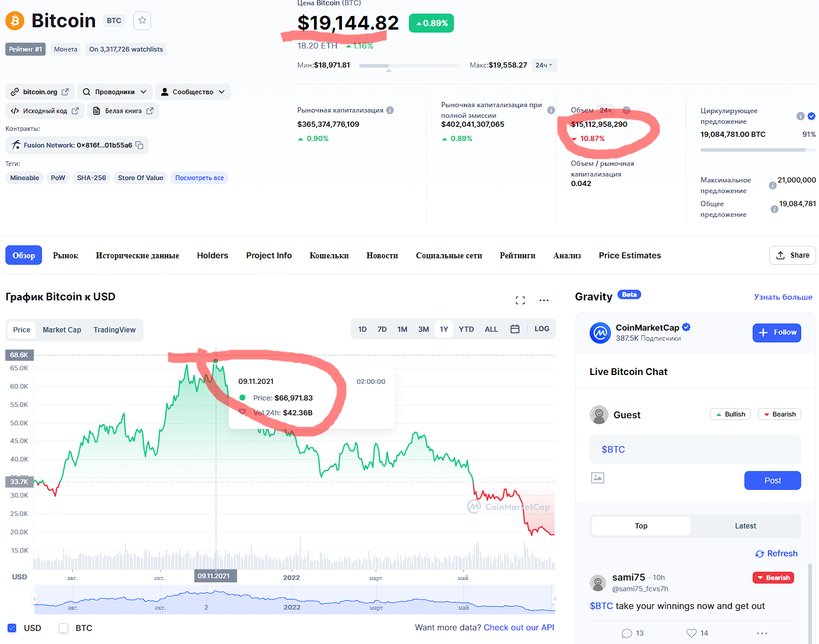
Task: Click the circulating supply verified badge
Action: (x=811, y=116)
